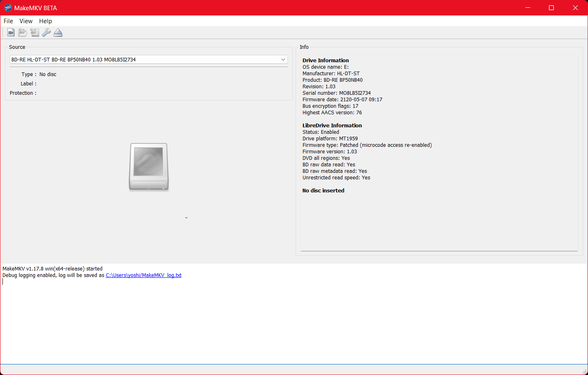Screen dimensions: 588x375
Task: Click the 'OS device name: E:' line
Action: pyautogui.click(x=326, y=67)
